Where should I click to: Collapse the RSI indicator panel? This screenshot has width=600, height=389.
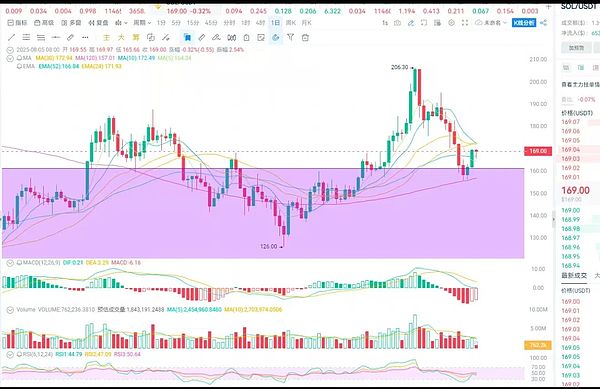coord(10,355)
